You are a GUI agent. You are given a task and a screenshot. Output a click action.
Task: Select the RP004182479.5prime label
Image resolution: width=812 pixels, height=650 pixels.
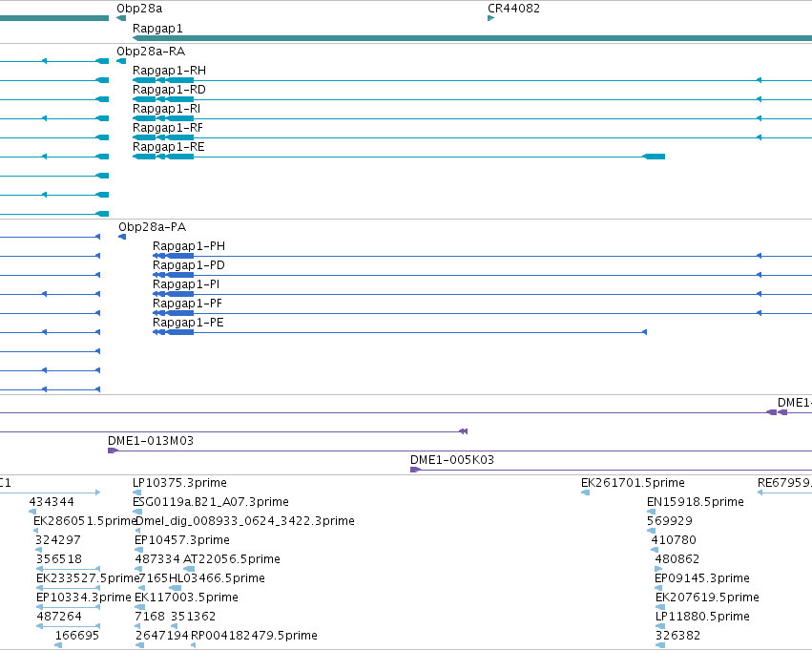pyautogui.click(x=254, y=636)
